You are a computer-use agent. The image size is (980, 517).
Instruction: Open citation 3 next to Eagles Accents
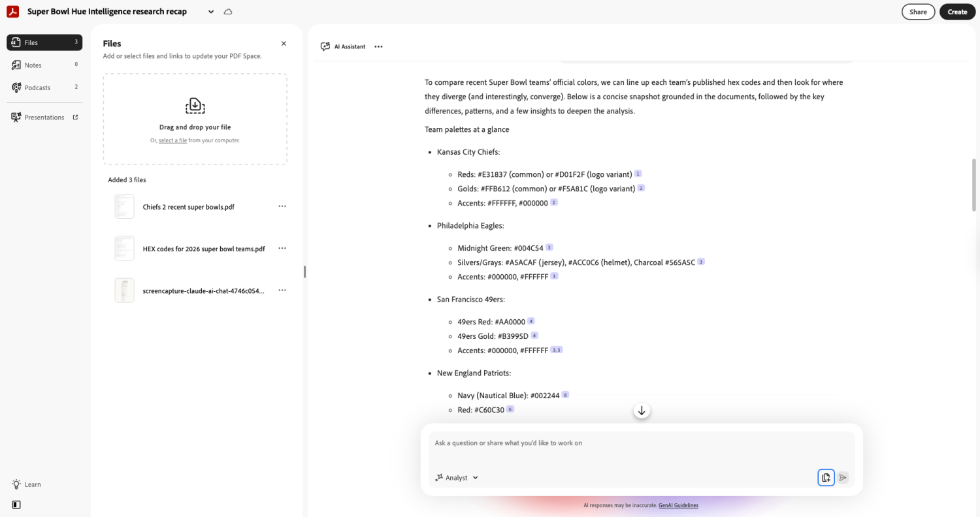(x=554, y=275)
